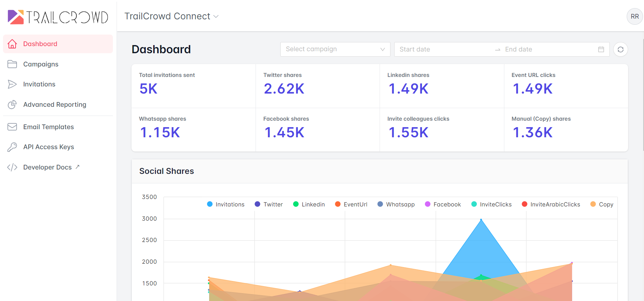Click the Dashboard home icon
This screenshot has width=644, height=301.
point(12,44)
